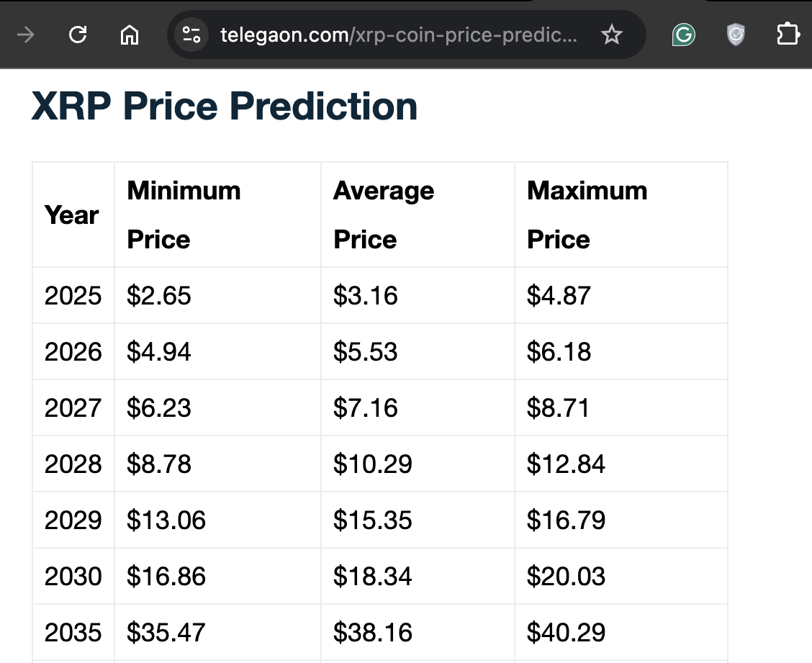The height and width of the screenshot is (663, 812).
Task: Select the 2025 year cell
Action: (73, 296)
